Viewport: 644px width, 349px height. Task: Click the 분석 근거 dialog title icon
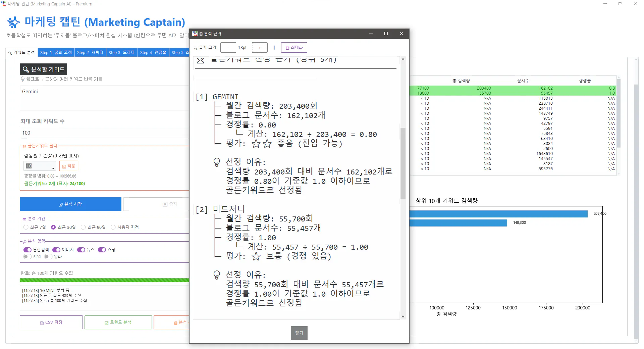click(195, 34)
